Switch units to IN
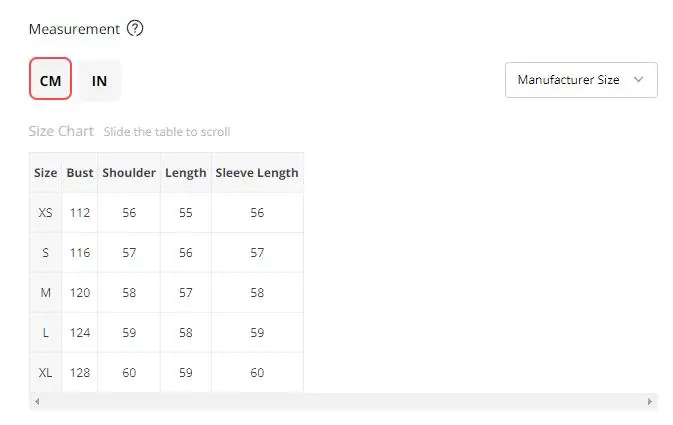673x425 pixels. [x=99, y=81]
